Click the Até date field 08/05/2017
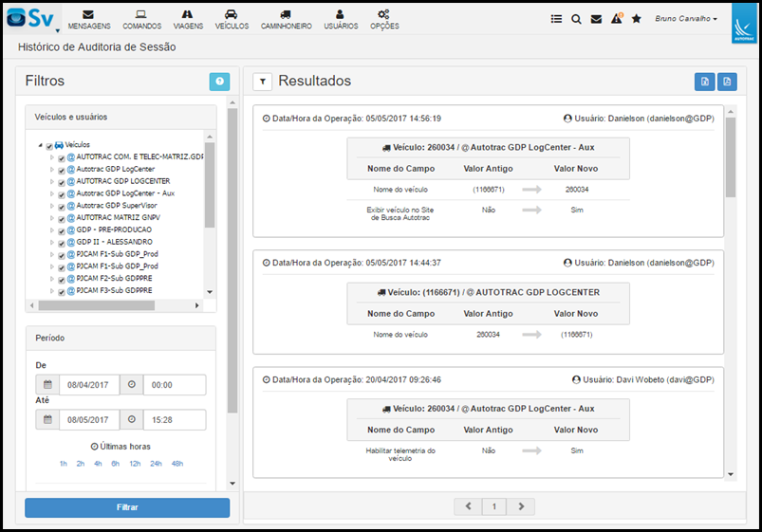Viewport: 762px width, 532px height. (x=89, y=420)
